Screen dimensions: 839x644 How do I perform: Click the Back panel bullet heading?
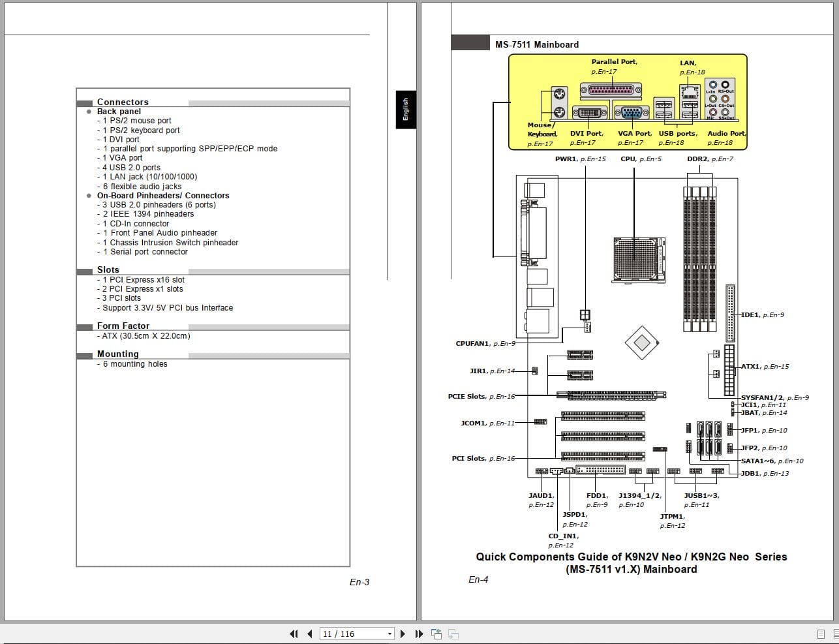tap(119, 111)
